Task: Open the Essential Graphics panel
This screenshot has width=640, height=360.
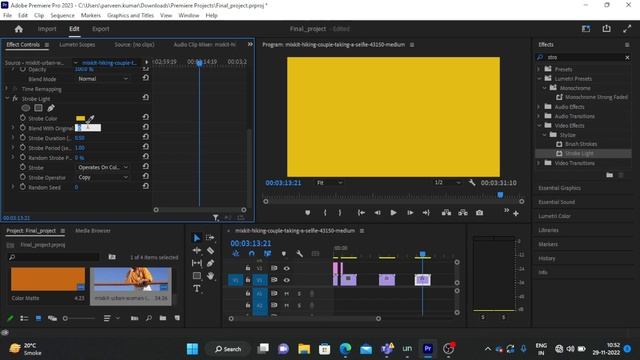Action: (559, 188)
